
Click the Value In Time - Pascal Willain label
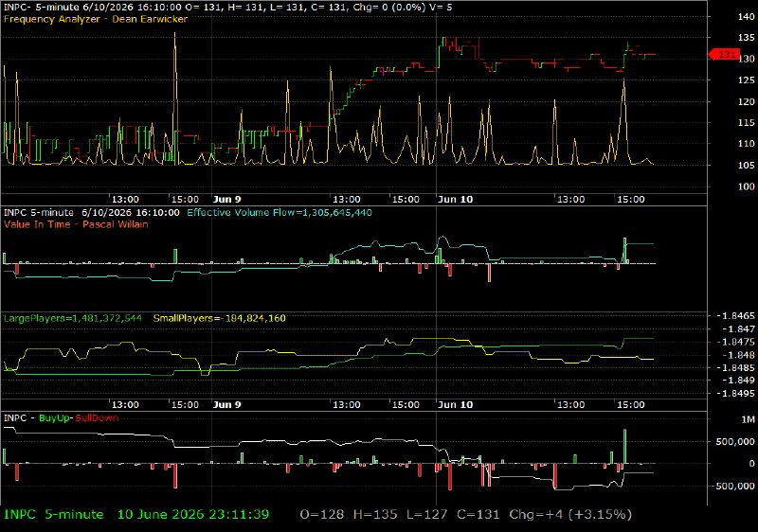coord(76,224)
